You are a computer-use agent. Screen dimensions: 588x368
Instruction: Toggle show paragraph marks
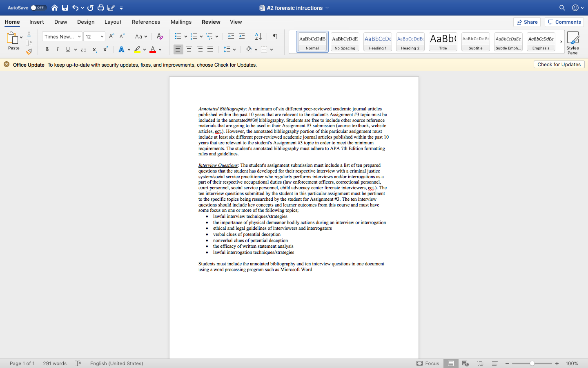(x=275, y=36)
